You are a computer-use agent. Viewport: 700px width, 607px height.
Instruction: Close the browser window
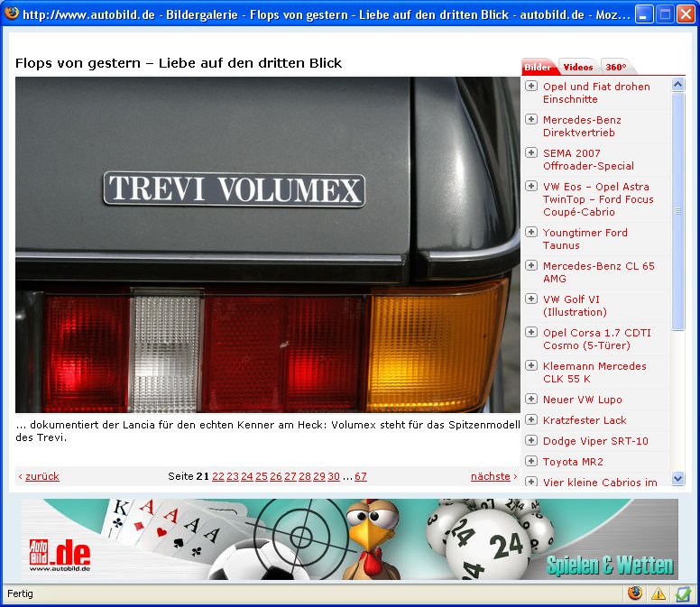click(686, 14)
